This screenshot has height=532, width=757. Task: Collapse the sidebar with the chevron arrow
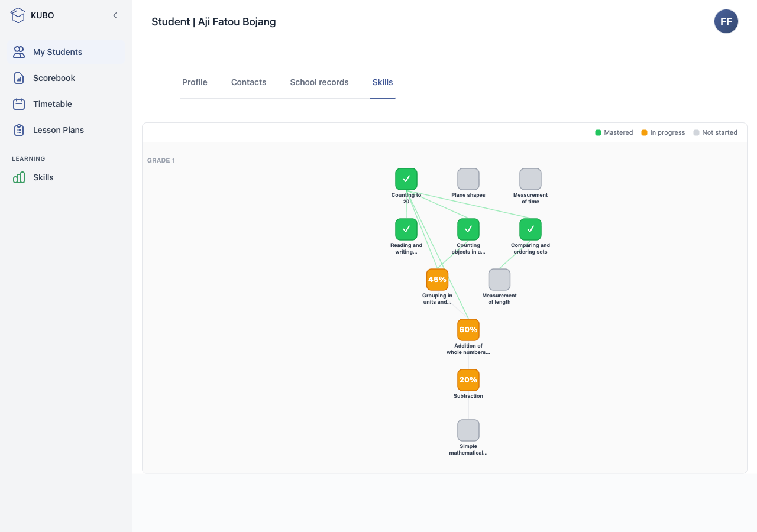pos(115,15)
